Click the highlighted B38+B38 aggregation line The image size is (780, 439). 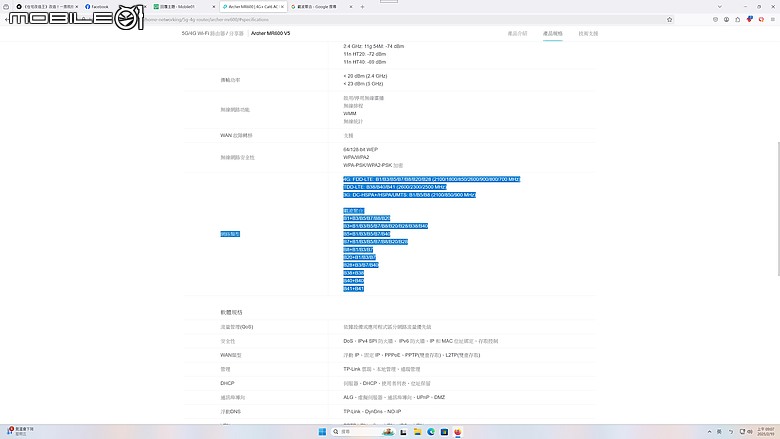[x=354, y=273]
